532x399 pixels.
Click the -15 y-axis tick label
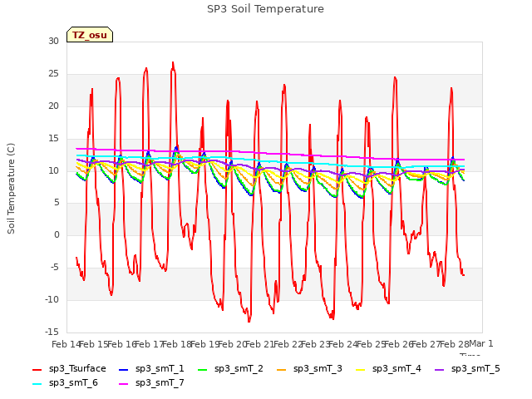[52, 332]
